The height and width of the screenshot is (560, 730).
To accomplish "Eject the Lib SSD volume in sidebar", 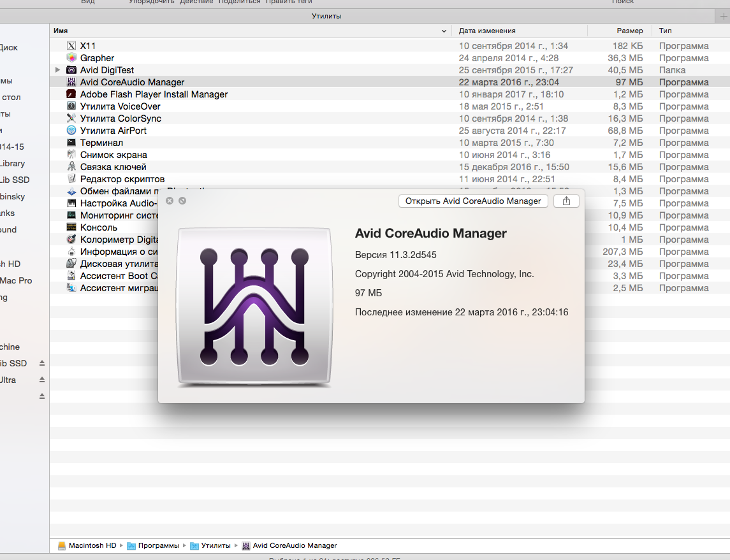I will (42, 363).
